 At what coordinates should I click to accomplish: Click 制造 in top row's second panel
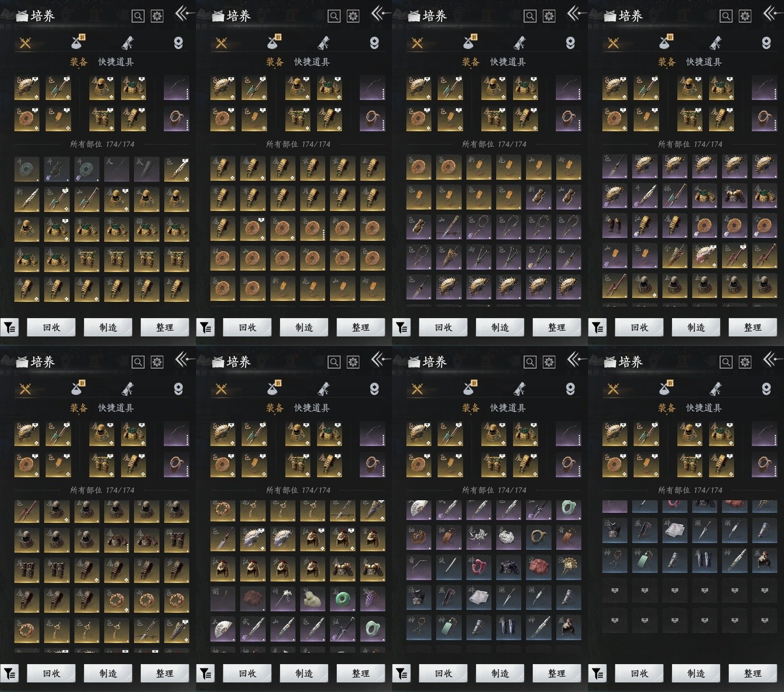[304, 327]
